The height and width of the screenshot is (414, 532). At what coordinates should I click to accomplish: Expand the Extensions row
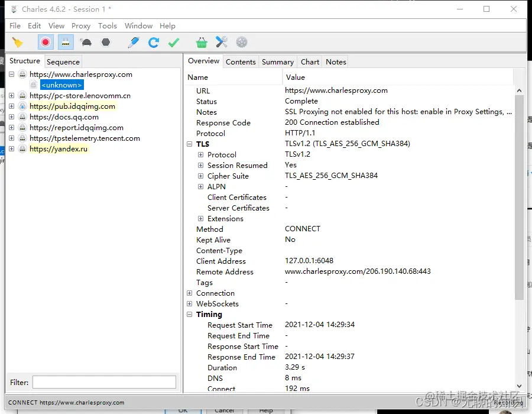click(200, 219)
